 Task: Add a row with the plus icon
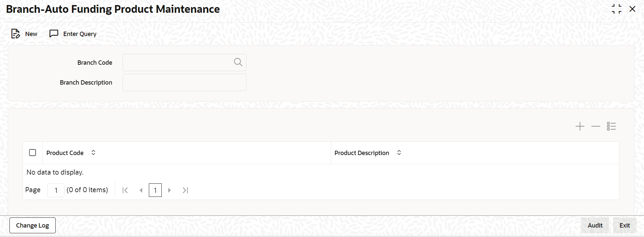(580, 126)
